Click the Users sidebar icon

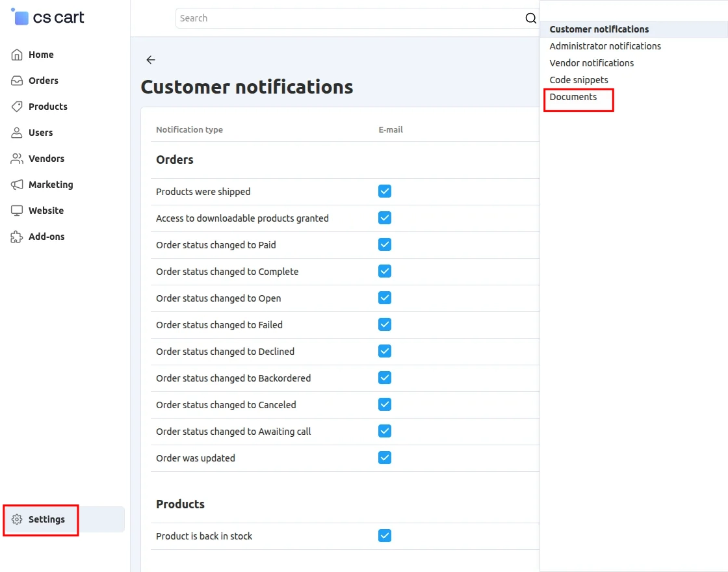[x=16, y=133]
